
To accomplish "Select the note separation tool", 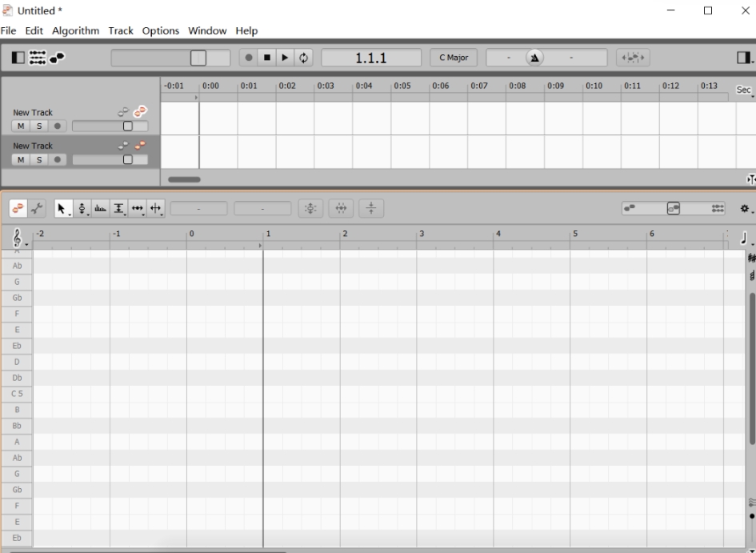I will [x=155, y=209].
